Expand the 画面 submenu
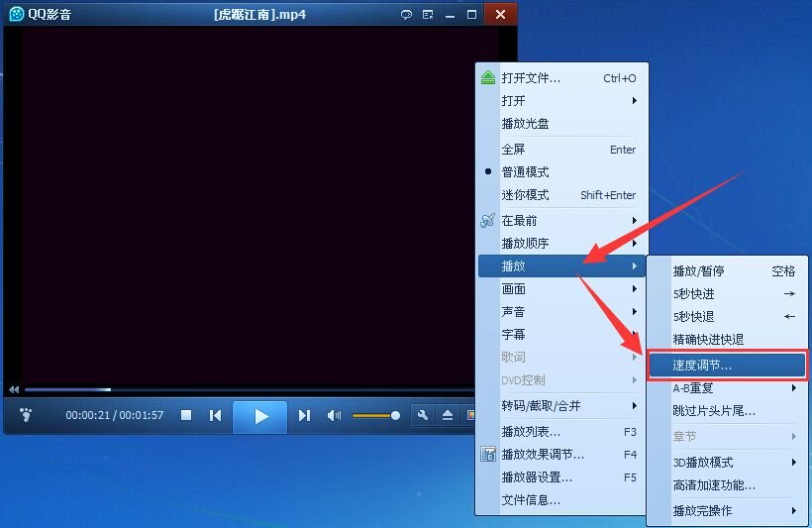The height and width of the screenshot is (528, 812). [561, 288]
